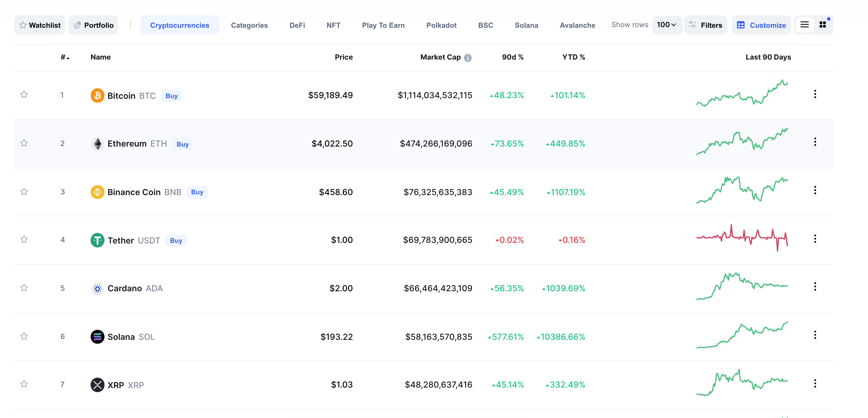The image size is (868, 418).
Task: Click Tether 90d change 0.02%
Action: [x=510, y=240]
